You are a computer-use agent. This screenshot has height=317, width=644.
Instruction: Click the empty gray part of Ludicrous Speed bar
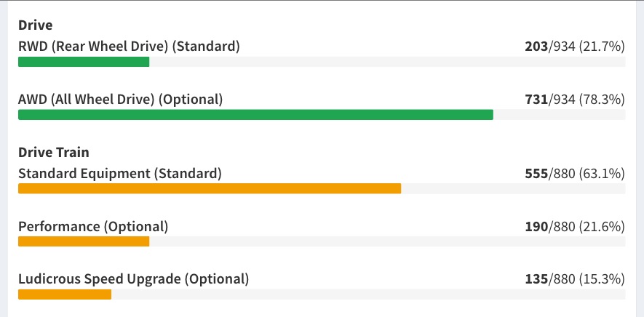coord(368,294)
